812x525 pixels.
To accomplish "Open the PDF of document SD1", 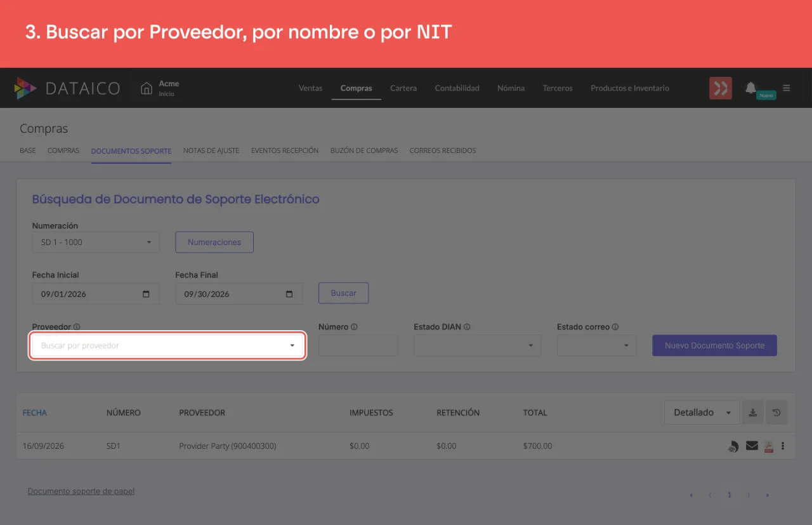I will pos(768,446).
